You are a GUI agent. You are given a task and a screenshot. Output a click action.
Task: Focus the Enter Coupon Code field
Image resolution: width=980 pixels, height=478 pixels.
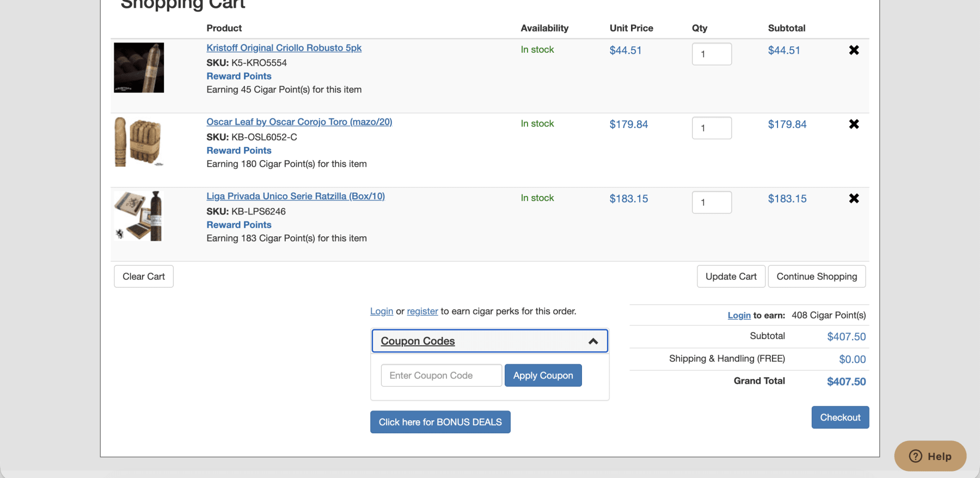pyautogui.click(x=442, y=376)
